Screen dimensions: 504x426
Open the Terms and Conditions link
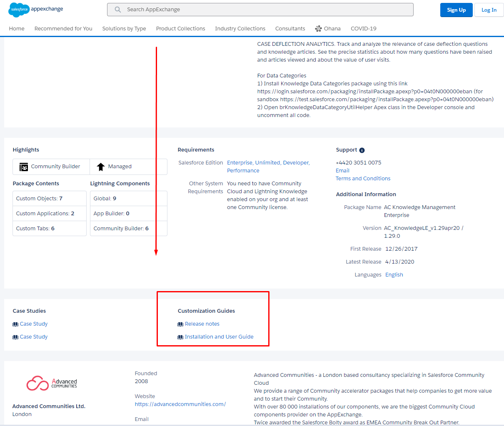[363, 178]
